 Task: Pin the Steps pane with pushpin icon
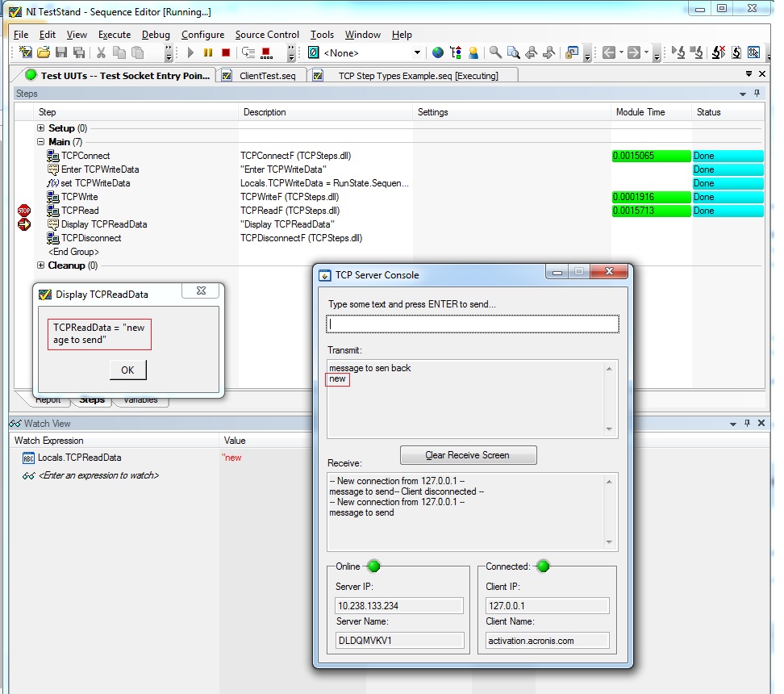point(757,94)
